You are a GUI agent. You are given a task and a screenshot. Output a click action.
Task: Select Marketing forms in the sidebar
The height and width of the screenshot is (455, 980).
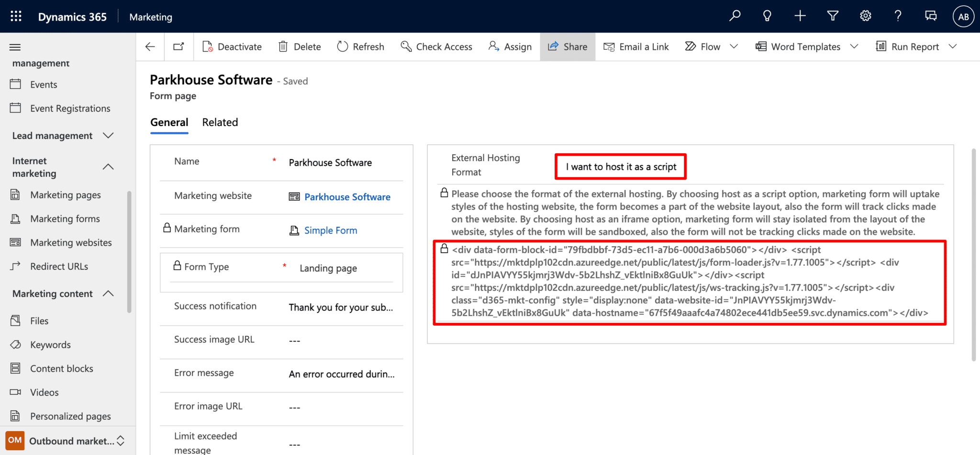click(65, 218)
